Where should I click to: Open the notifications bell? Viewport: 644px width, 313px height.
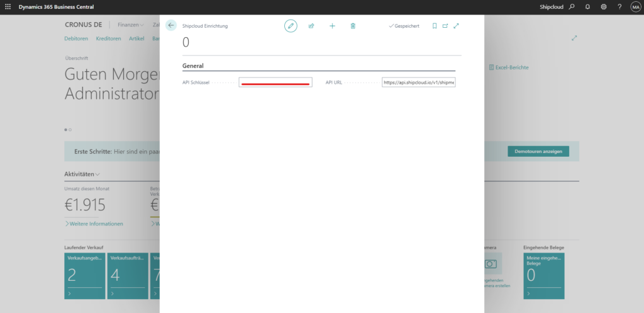[587, 6]
